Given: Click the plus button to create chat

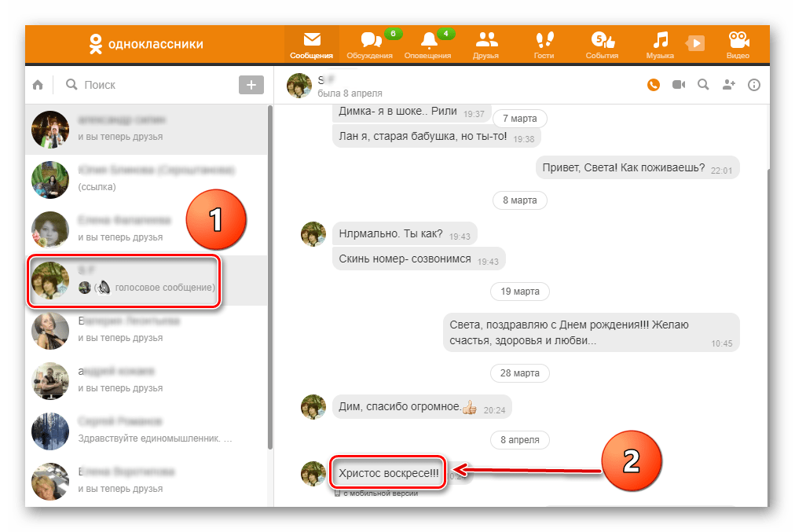Looking at the screenshot, I should coord(251,85).
